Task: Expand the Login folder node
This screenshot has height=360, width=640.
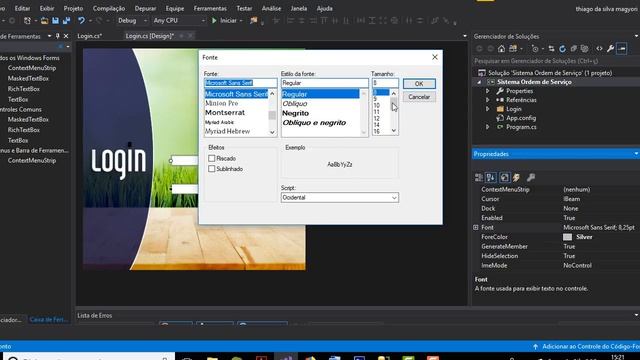Action: [488, 109]
